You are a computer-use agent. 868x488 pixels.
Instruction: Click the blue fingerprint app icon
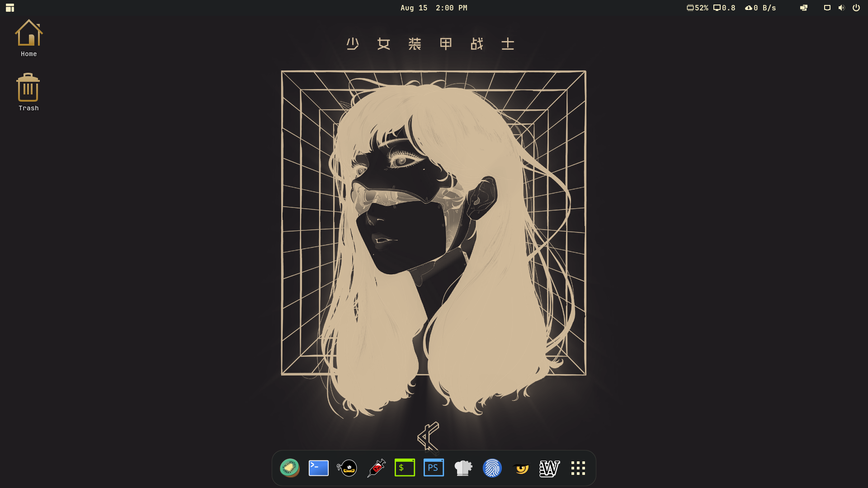tap(492, 468)
